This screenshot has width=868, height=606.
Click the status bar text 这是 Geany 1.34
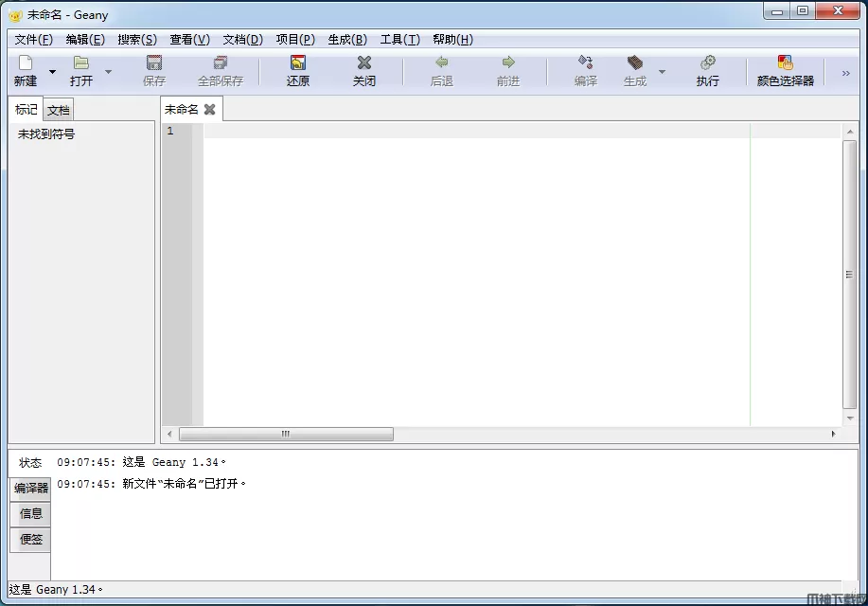[56, 589]
